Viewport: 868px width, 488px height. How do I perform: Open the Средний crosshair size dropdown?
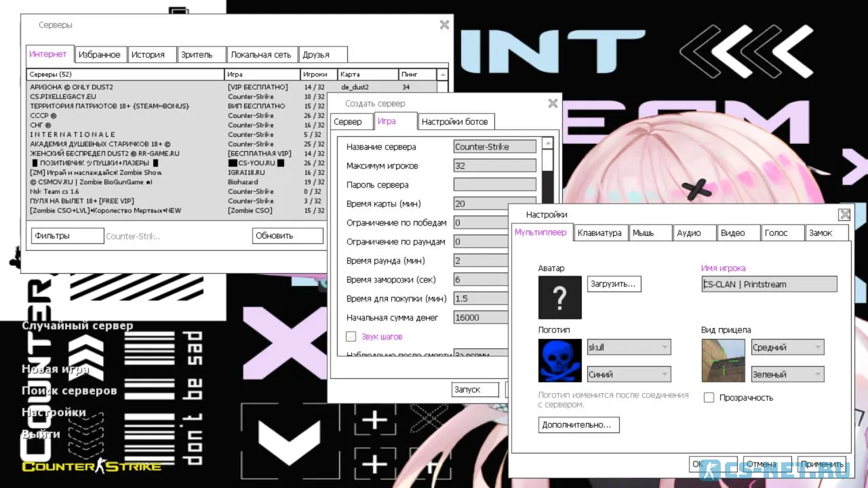coord(787,347)
